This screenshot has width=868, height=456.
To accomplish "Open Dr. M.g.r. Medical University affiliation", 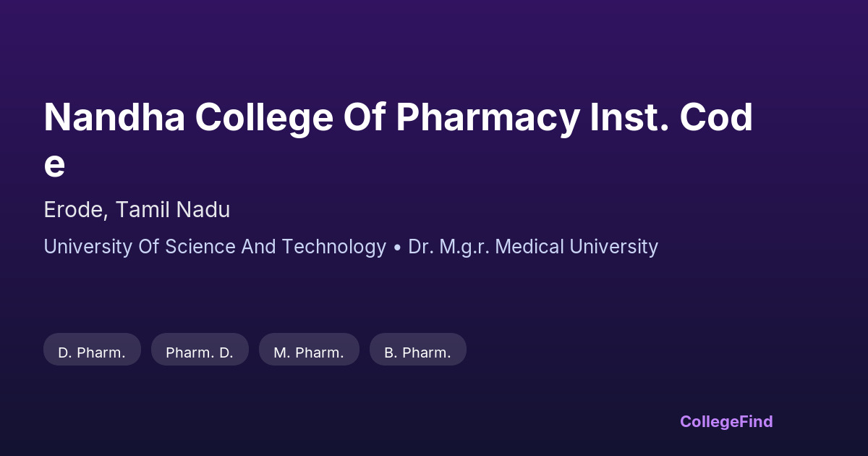I will 533,247.
